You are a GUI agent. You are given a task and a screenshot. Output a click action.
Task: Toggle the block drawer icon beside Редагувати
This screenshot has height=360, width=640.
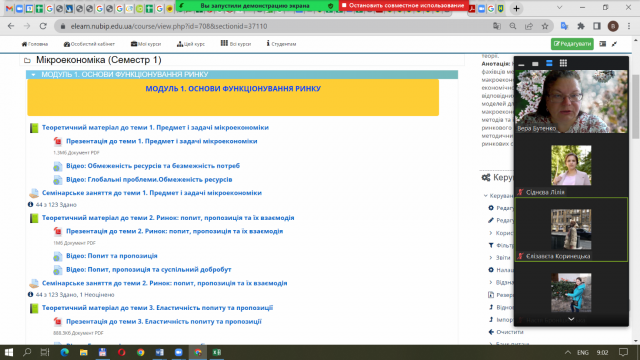pos(602,44)
